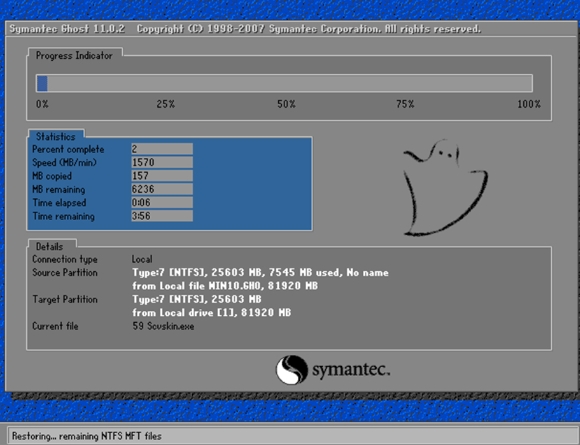Click the blue filled progress segment
Screen dimensions: 580x445
[42, 83]
